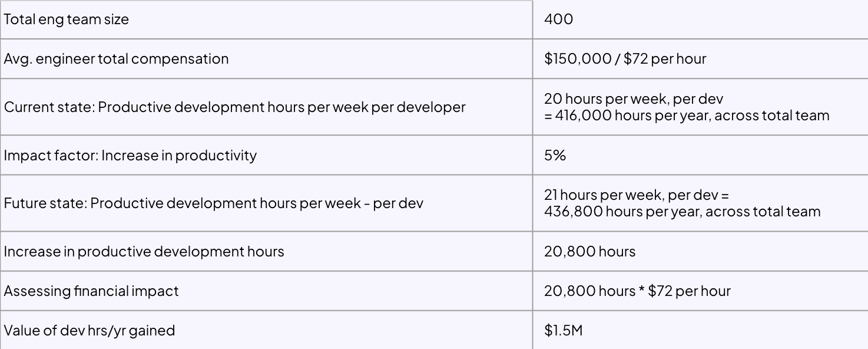The height and width of the screenshot is (349, 868).
Task: Select '20 hours per week, per dev' text
Action: click(x=634, y=99)
